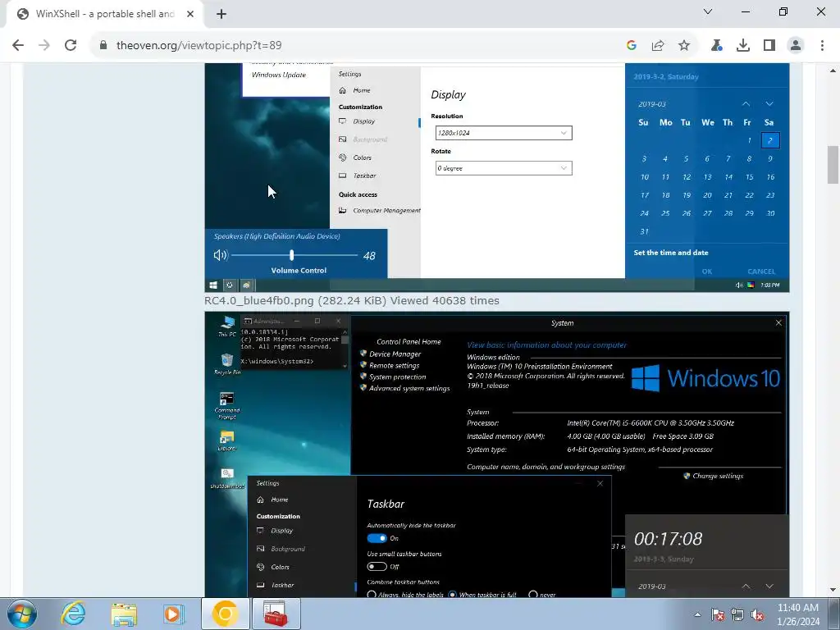Select the WinXShell portable shell tab
The height and width of the screenshot is (630, 840).
(x=105, y=14)
